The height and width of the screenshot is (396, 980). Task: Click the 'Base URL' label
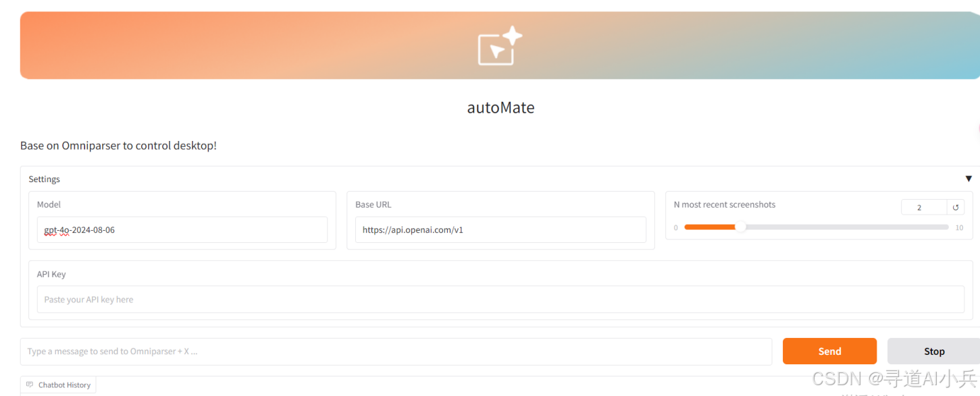[x=373, y=204]
